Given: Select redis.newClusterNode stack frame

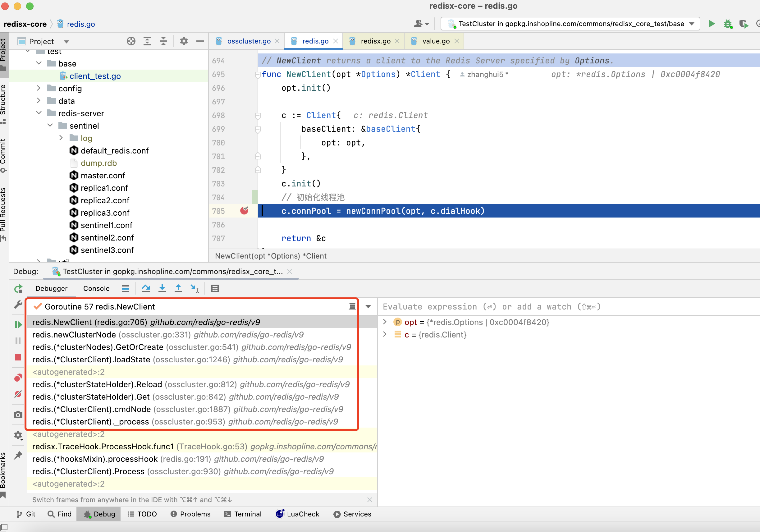Looking at the screenshot, I should pos(202,335).
